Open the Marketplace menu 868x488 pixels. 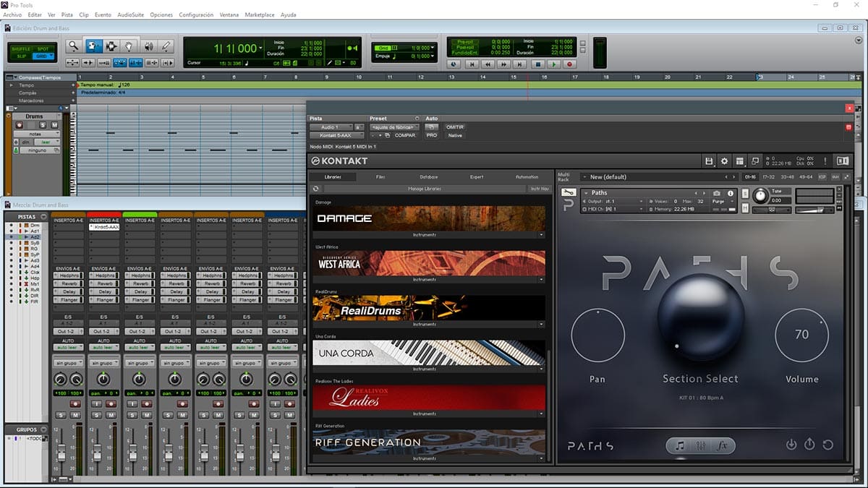tap(260, 14)
